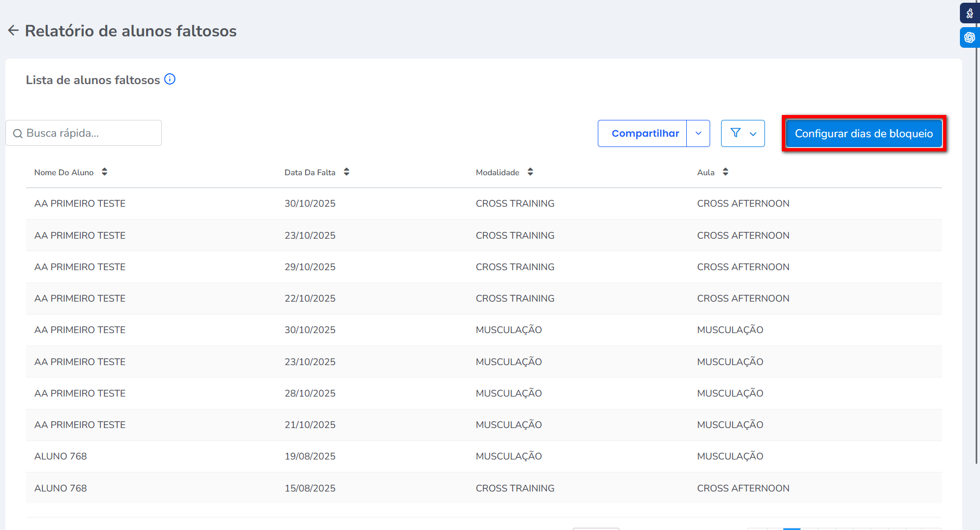980x530 pixels.
Task: Open the info tooltip for Lista de alunos faltosos
Action: coord(170,79)
